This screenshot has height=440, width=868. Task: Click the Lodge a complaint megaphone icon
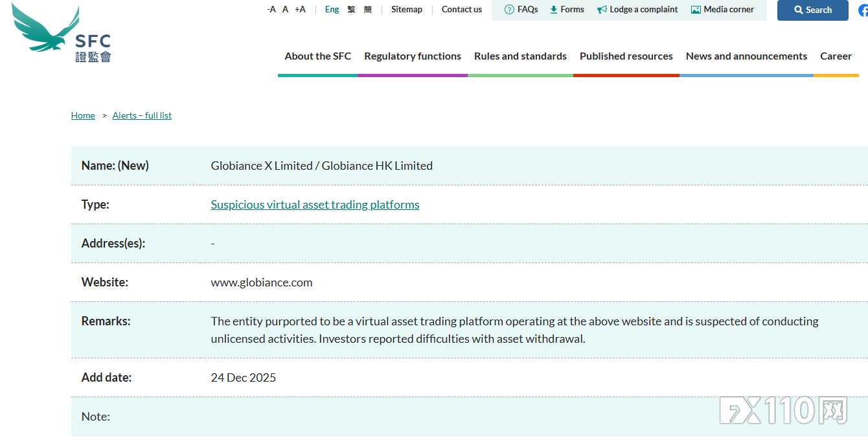(x=602, y=10)
